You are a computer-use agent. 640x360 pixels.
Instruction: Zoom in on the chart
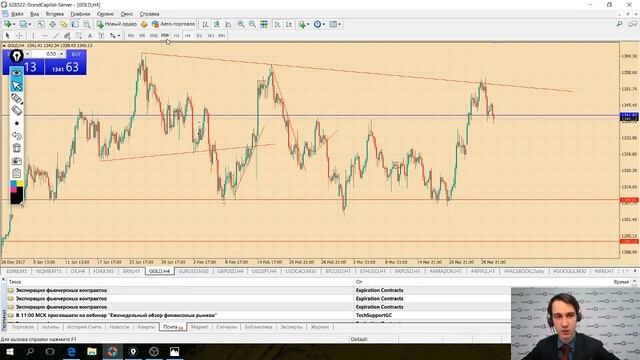[241, 24]
